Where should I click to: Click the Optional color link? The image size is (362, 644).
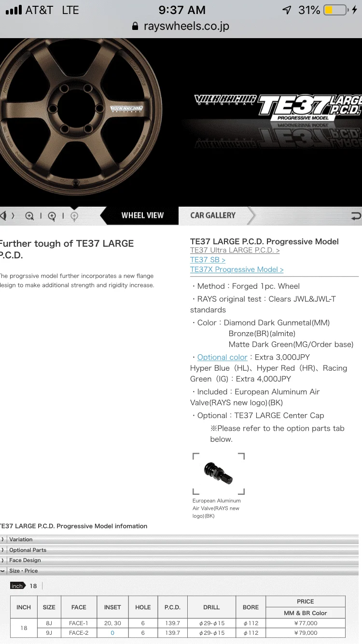coord(223,357)
